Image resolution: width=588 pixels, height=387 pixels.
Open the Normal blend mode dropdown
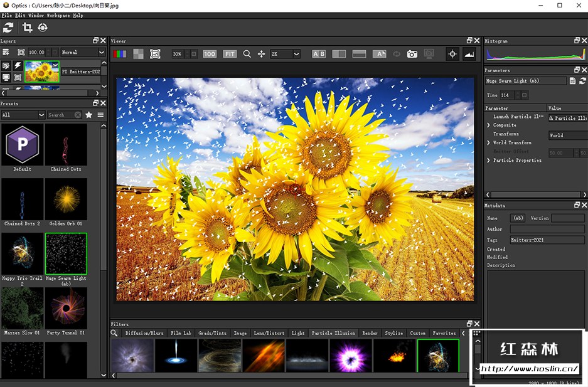[83, 53]
